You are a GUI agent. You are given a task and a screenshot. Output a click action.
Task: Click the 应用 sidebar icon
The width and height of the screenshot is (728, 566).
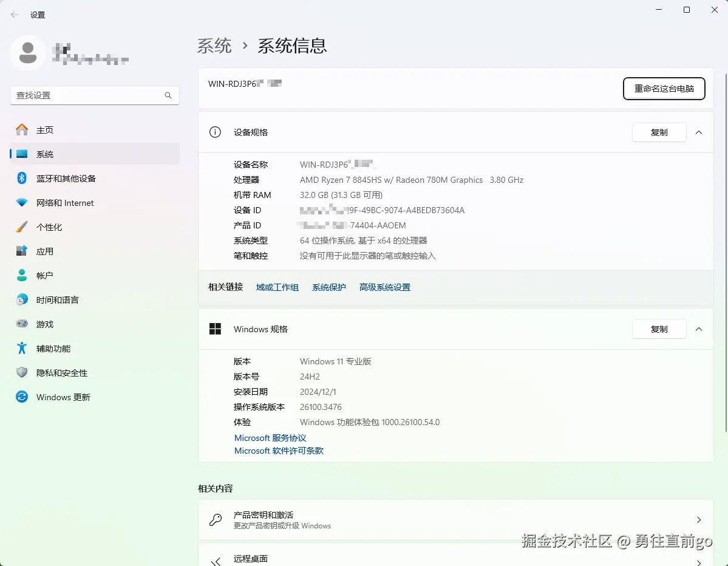pyautogui.click(x=23, y=251)
